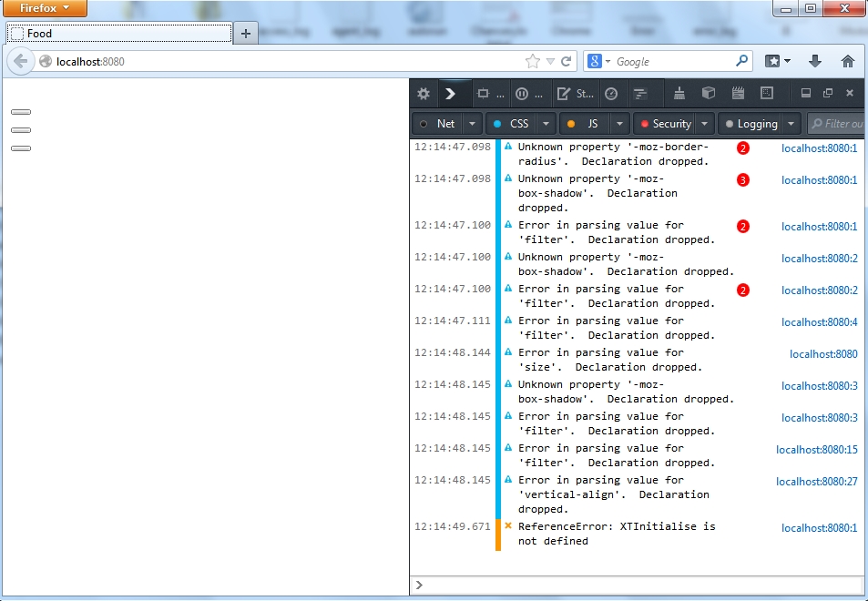Toggle the CSS filter
This screenshot has width=868, height=601.
tap(511, 124)
